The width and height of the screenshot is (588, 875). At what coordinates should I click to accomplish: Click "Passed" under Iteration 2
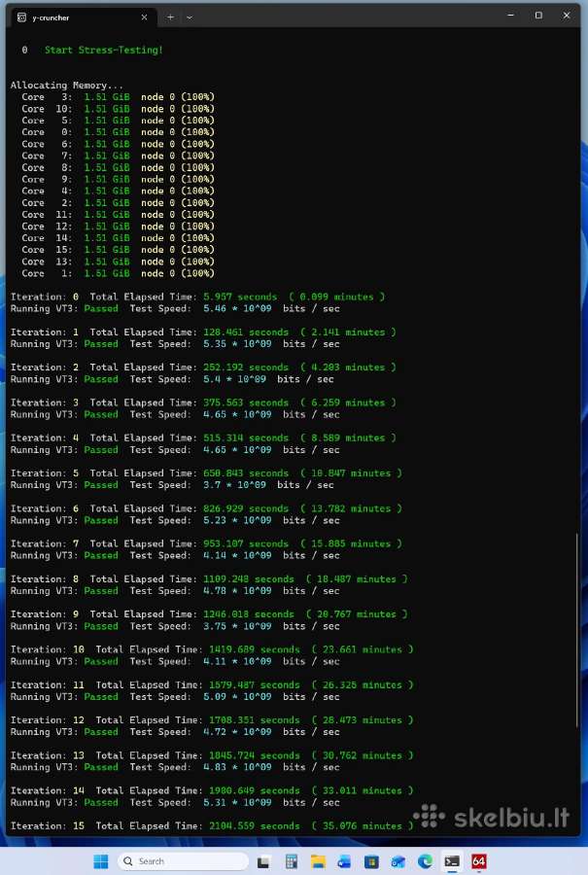point(101,379)
